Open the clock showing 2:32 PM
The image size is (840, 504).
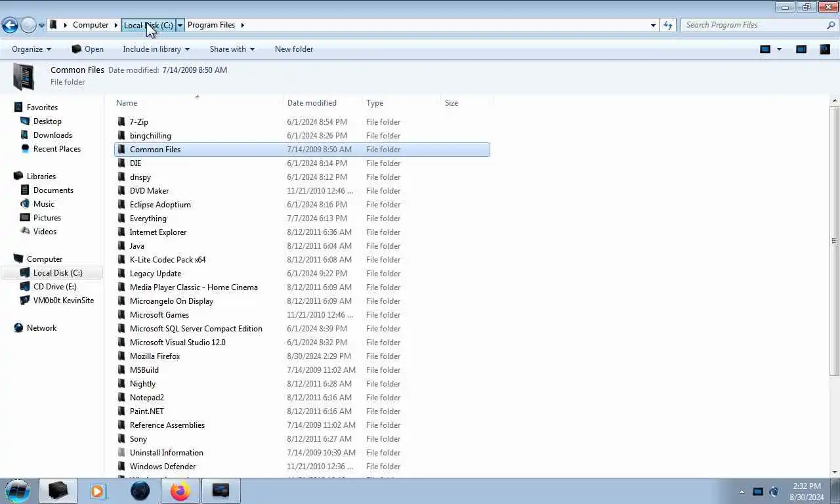pyautogui.click(x=807, y=492)
